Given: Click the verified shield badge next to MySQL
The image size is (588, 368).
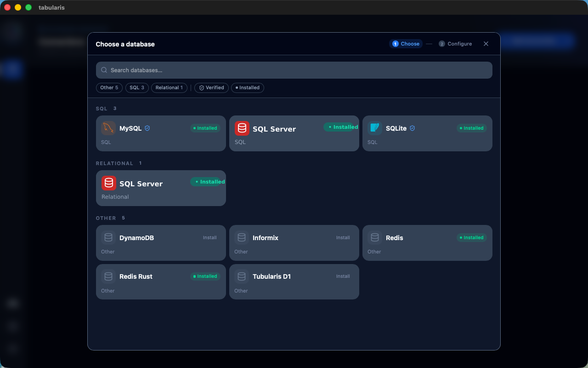Looking at the screenshot, I should [x=147, y=128].
